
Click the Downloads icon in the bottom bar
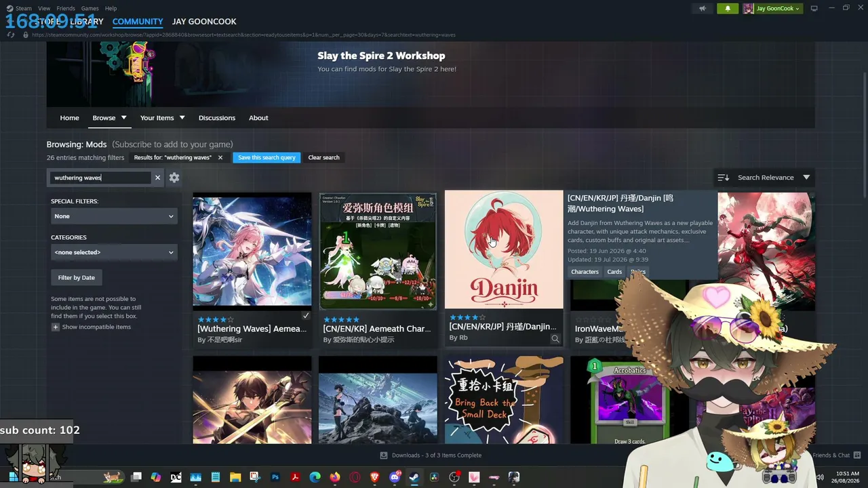pos(384,455)
